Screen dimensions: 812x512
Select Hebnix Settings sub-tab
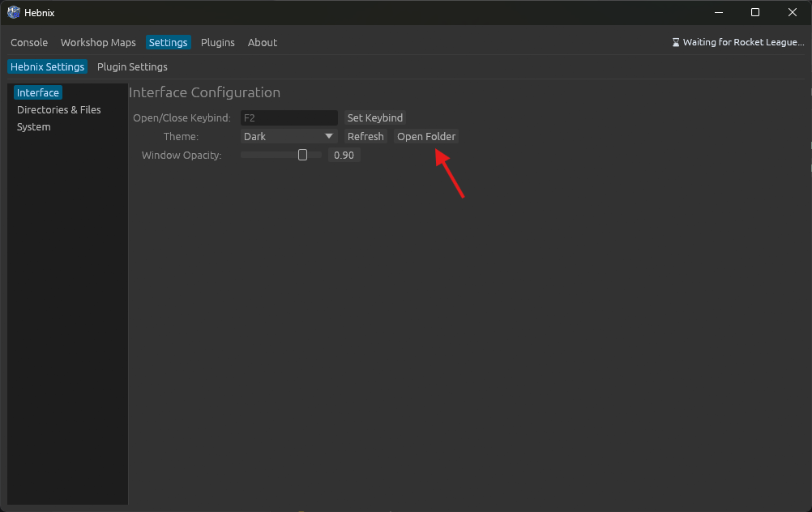tap(47, 66)
